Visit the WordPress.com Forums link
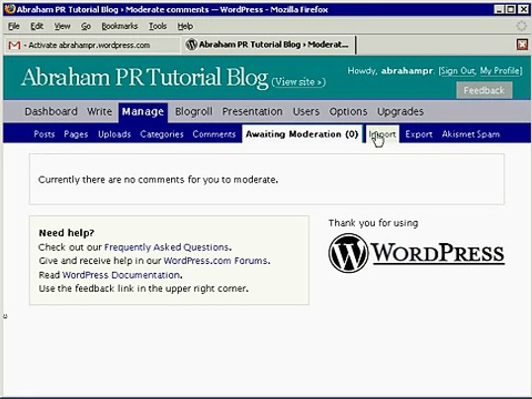 (216, 260)
